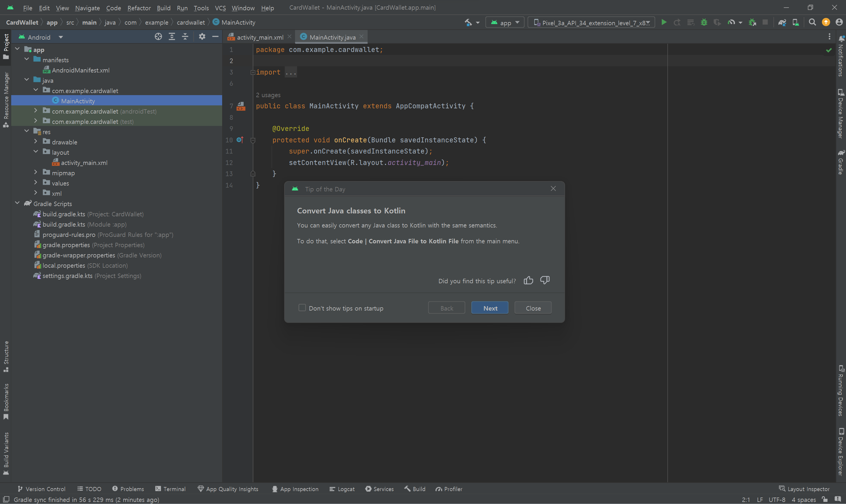Click the green Run app icon
The height and width of the screenshot is (504, 846).
coord(664,22)
